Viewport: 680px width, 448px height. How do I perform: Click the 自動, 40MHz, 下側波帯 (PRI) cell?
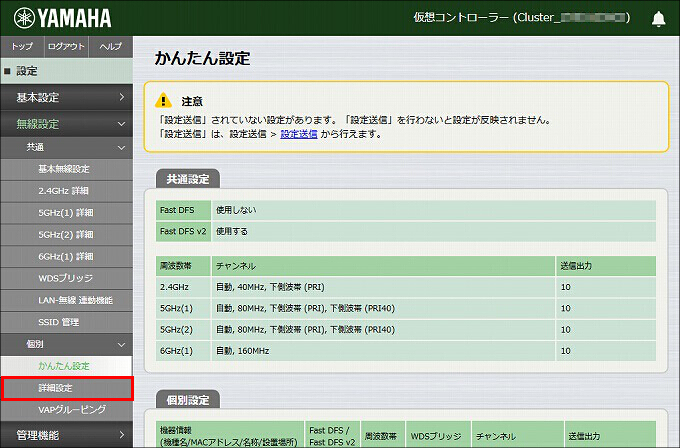pyautogui.click(x=383, y=287)
